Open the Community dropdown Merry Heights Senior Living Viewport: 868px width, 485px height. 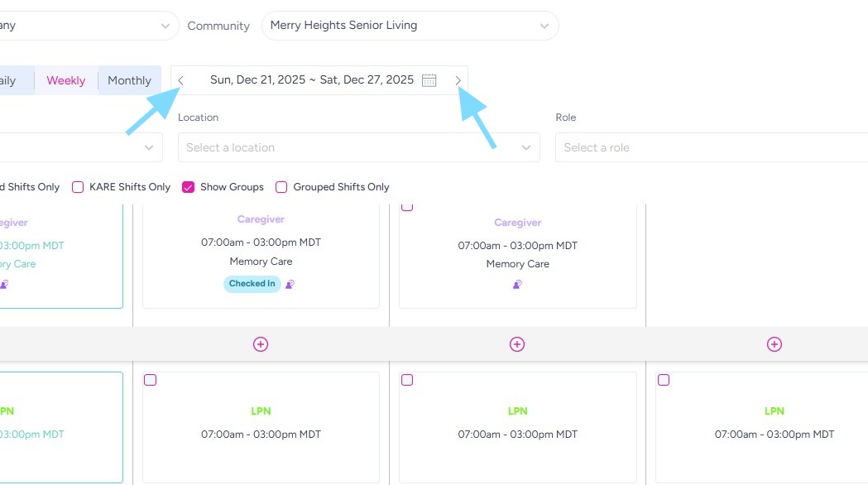coord(410,26)
